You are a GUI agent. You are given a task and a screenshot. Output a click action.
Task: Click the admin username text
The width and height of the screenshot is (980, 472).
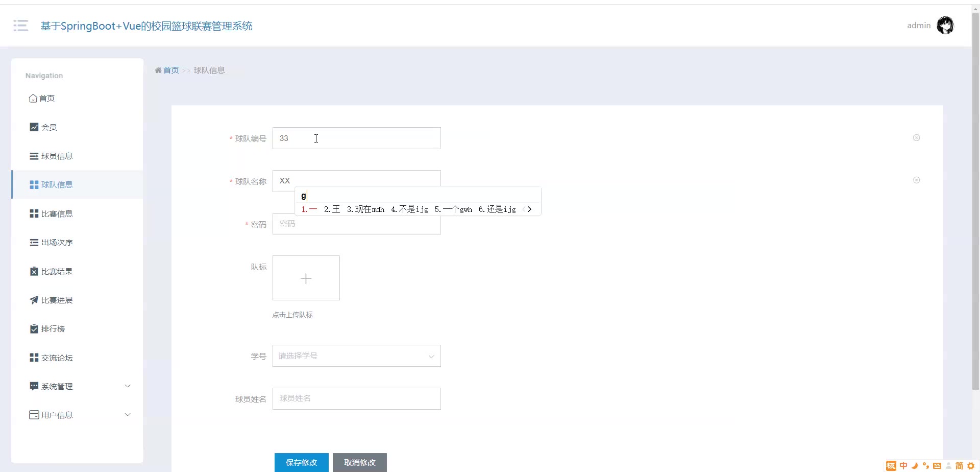pos(919,26)
